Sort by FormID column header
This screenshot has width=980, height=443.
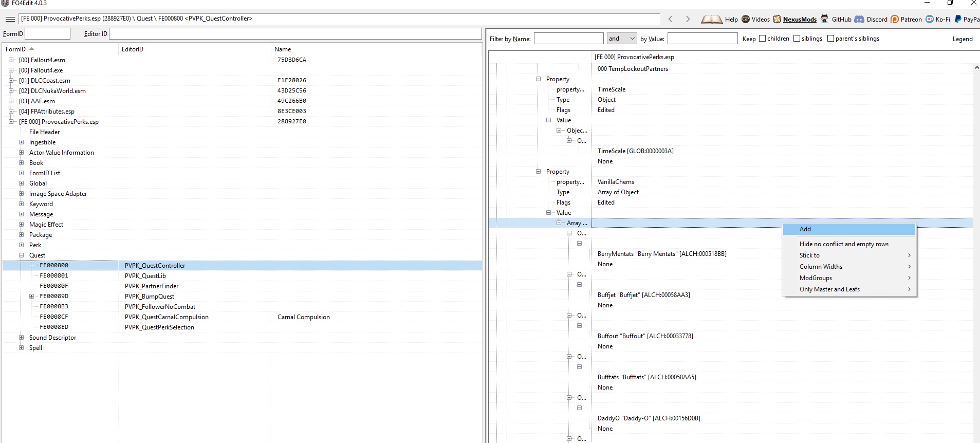click(x=60, y=49)
